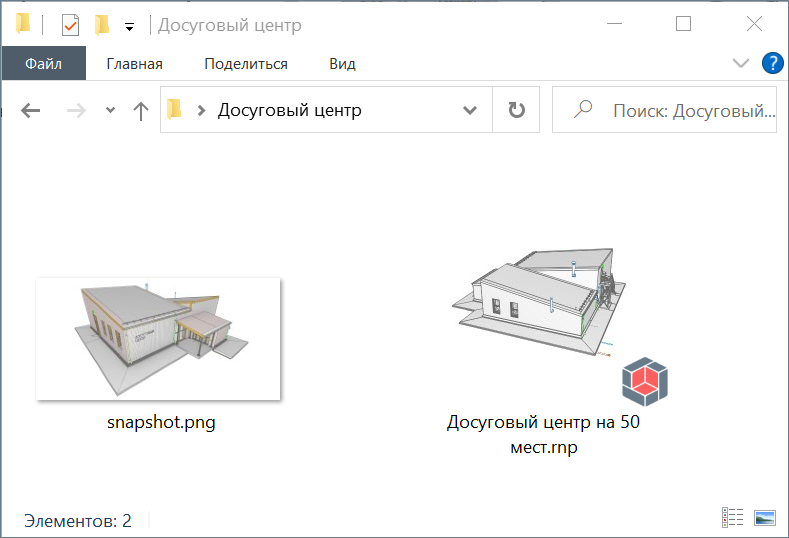This screenshot has height=538, width=789.
Task: Close the Досуговый центр window
Action: [754, 24]
